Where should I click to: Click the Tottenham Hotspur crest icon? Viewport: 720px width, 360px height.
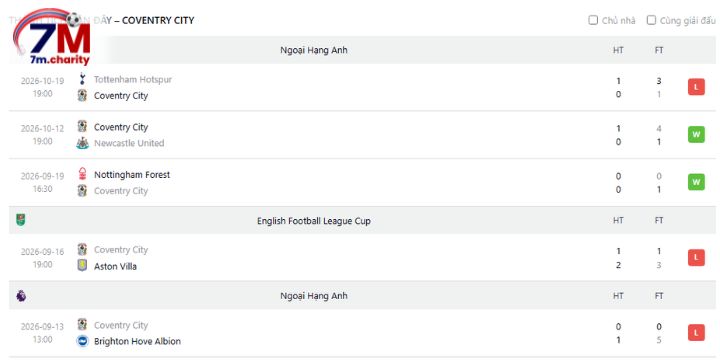[82, 79]
